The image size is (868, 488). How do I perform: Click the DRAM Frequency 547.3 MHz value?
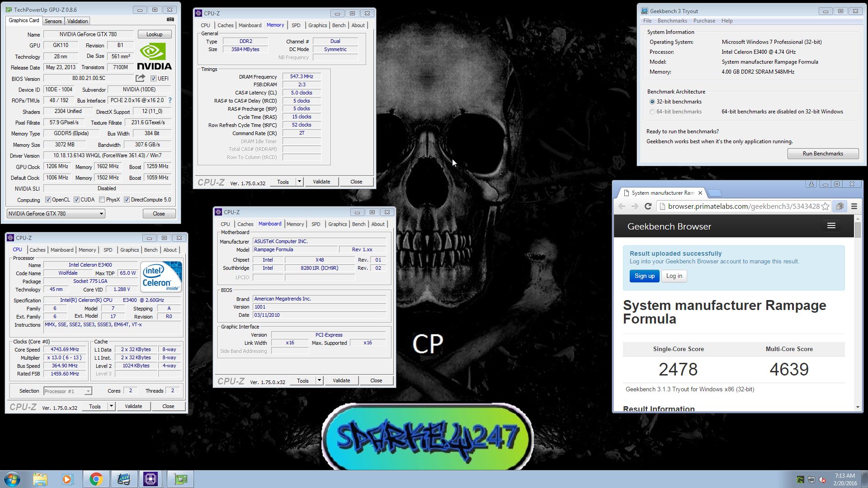coord(302,76)
